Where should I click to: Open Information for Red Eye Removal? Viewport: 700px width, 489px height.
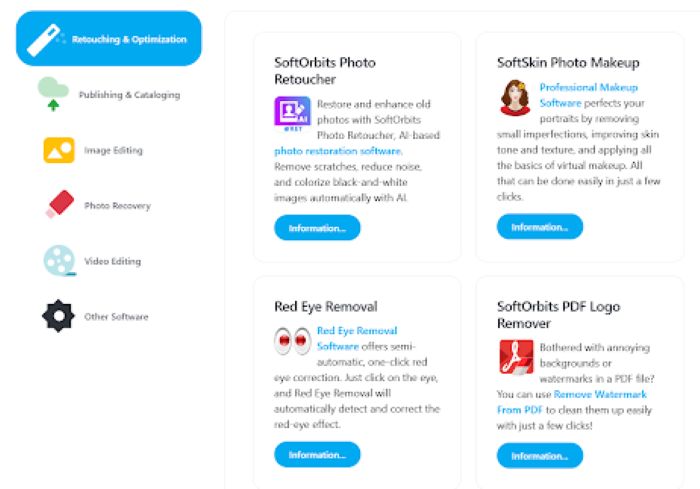[x=317, y=455]
